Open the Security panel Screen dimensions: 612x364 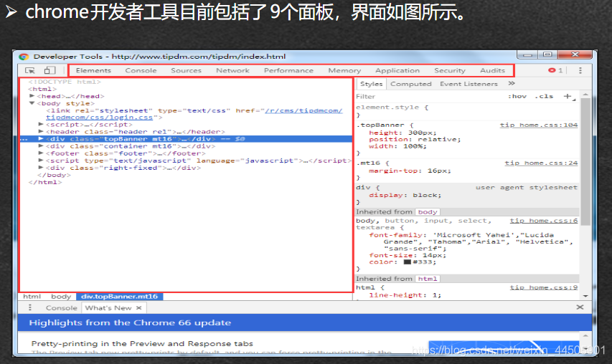point(450,70)
